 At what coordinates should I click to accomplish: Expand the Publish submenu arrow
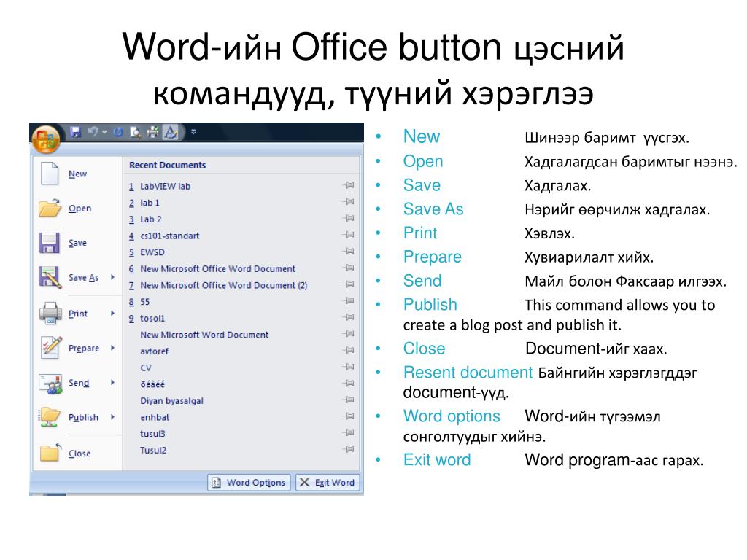click(x=112, y=417)
